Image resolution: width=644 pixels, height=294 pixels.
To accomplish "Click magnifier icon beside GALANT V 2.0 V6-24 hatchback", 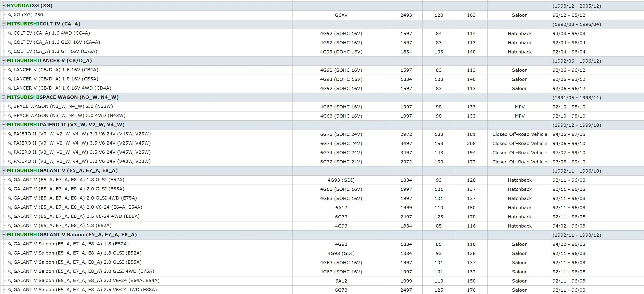I will [x=10, y=207].
